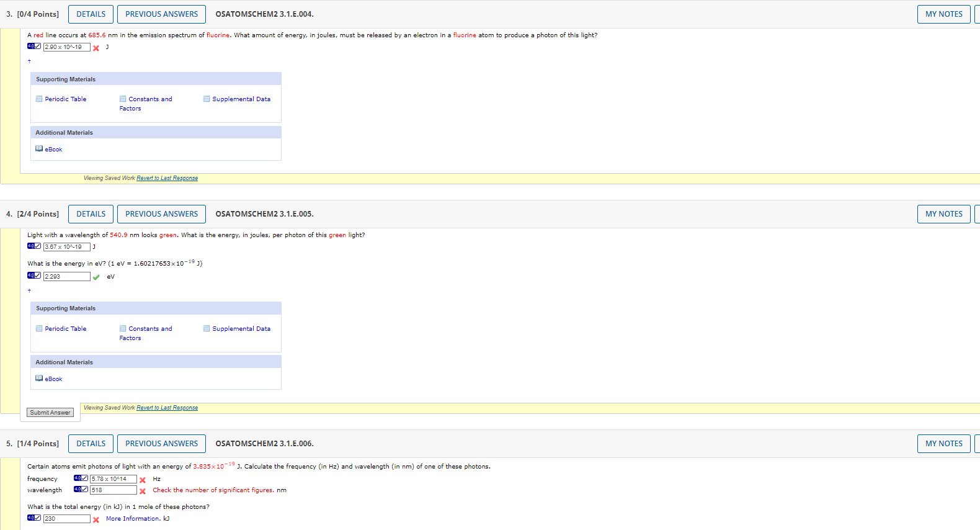The image size is (980, 530).
Task: Select the answer field containing 3.67 x 10^-19
Action: pos(67,247)
